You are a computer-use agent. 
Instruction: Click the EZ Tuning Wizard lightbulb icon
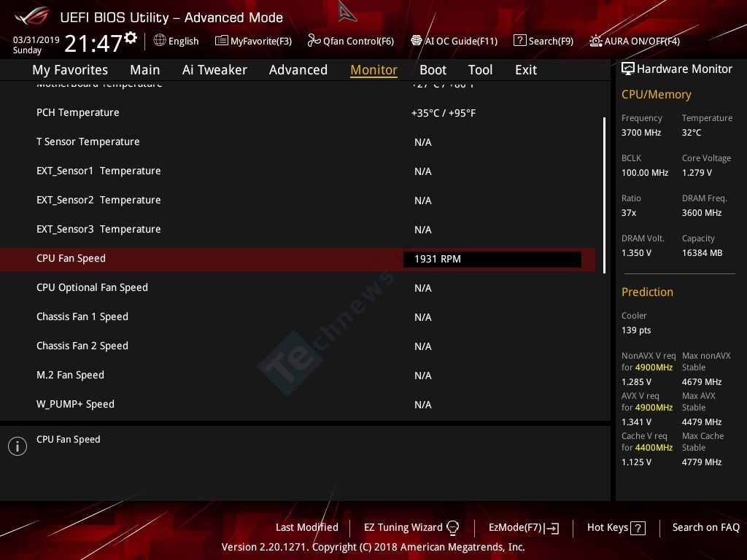pos(452,528)
